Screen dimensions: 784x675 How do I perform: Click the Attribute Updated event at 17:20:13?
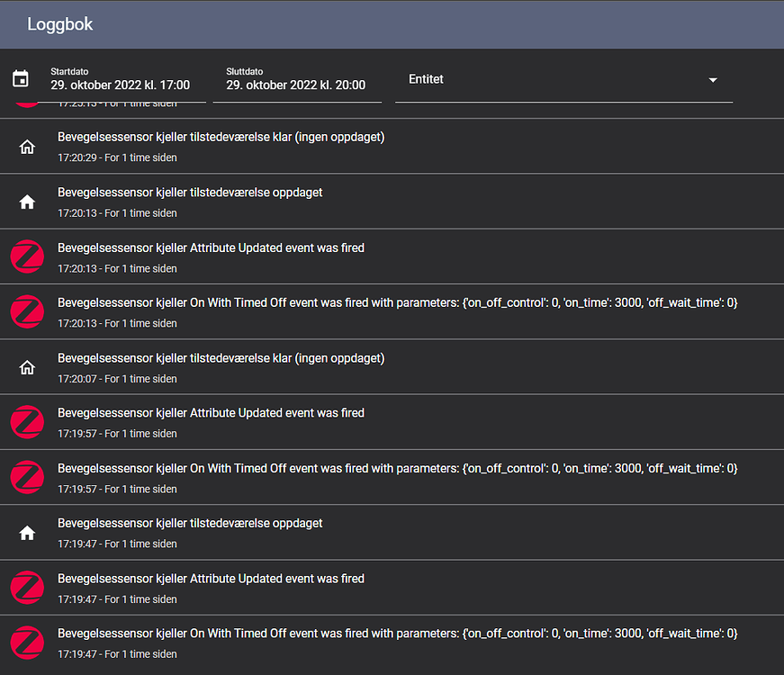(211, 247)
